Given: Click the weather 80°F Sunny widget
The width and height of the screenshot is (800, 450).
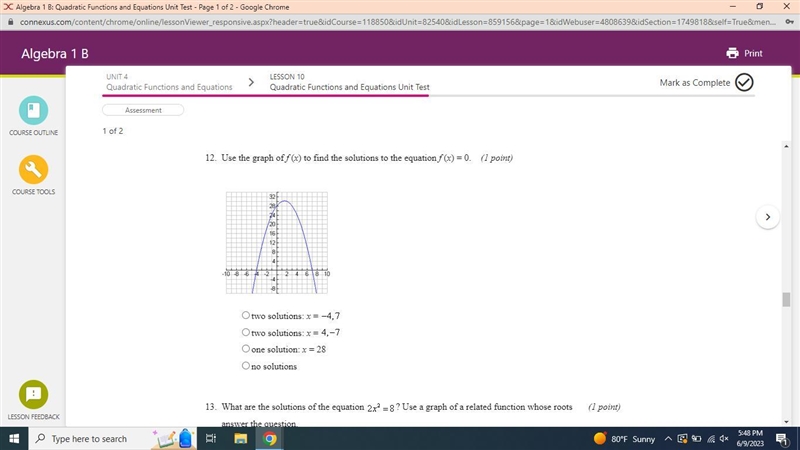Looking at the screenshot, I should tap(624, 439).
